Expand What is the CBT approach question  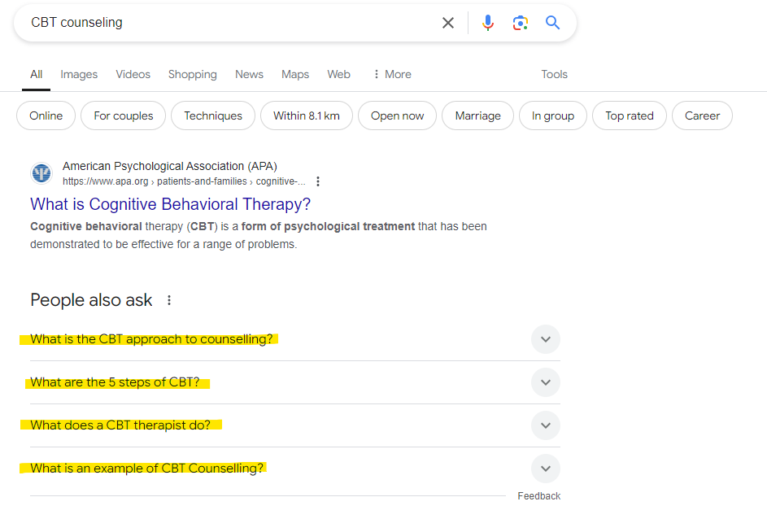click(546, 339)
